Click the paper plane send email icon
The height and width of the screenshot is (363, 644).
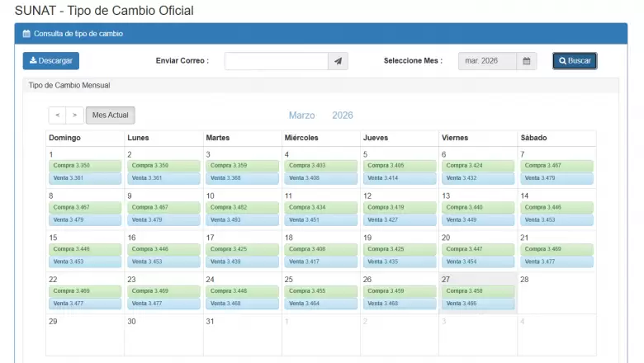339,61
